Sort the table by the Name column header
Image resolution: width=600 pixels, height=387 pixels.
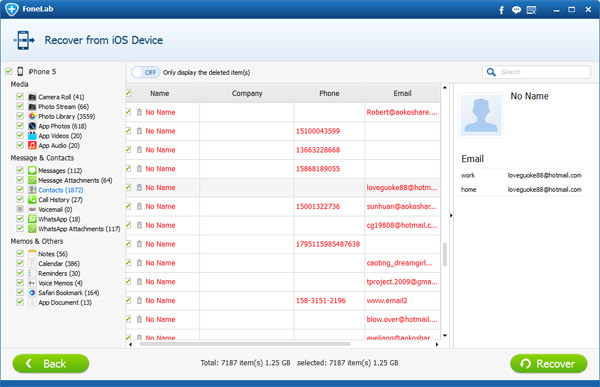coord(160,93)
